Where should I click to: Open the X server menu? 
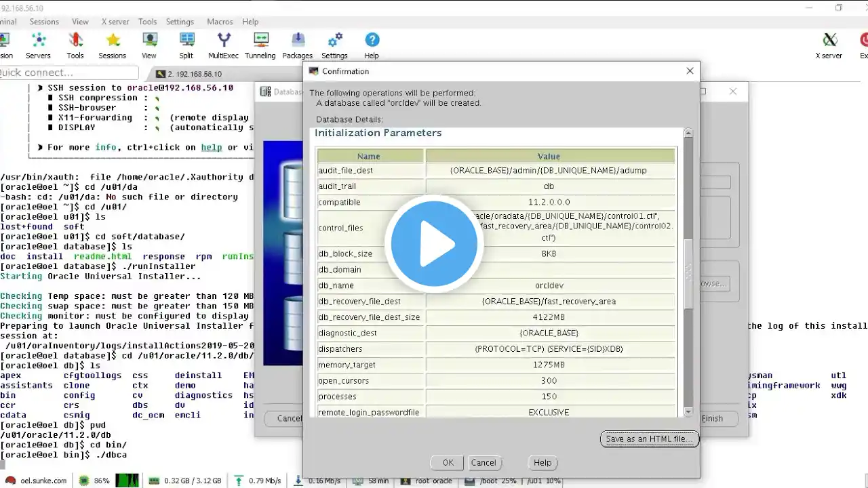(115, 22)
